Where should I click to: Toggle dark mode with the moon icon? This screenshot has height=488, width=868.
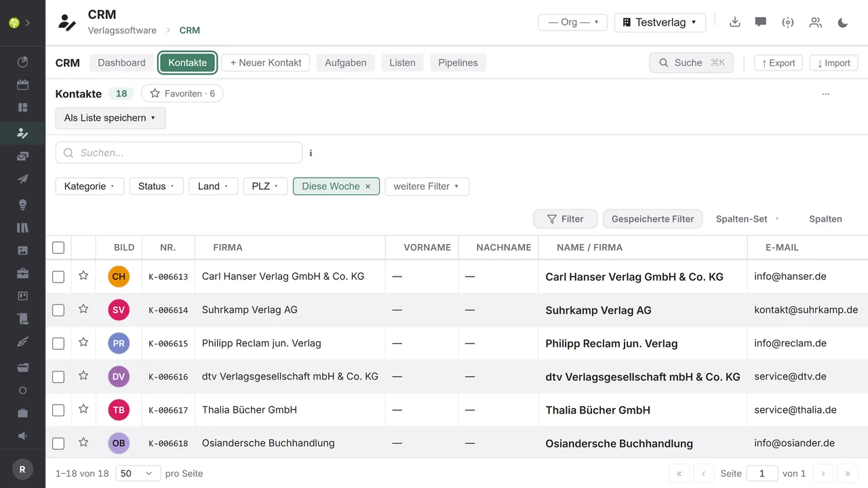[x=843, y=22]
